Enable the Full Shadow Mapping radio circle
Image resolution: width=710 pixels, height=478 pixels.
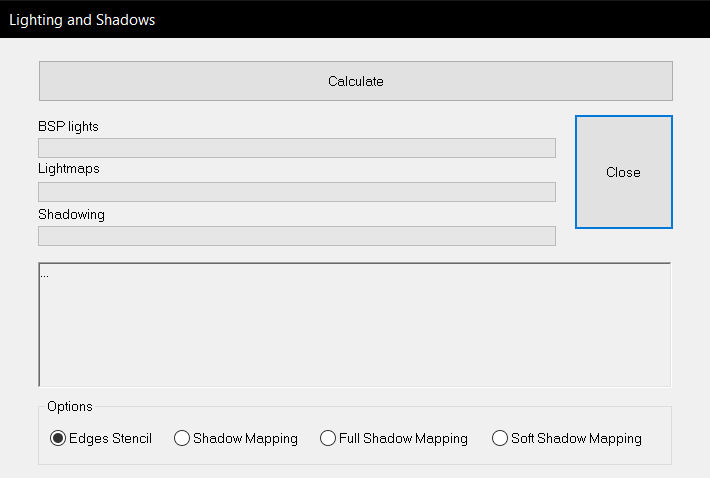(328, 438)
